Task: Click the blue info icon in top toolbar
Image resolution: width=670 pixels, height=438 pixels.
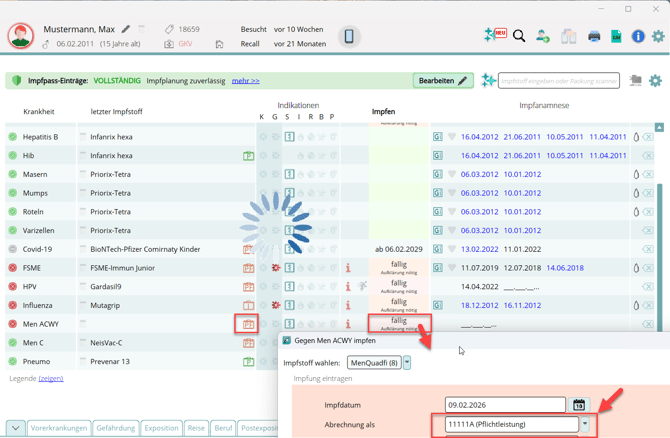Action: click(637, 36)
